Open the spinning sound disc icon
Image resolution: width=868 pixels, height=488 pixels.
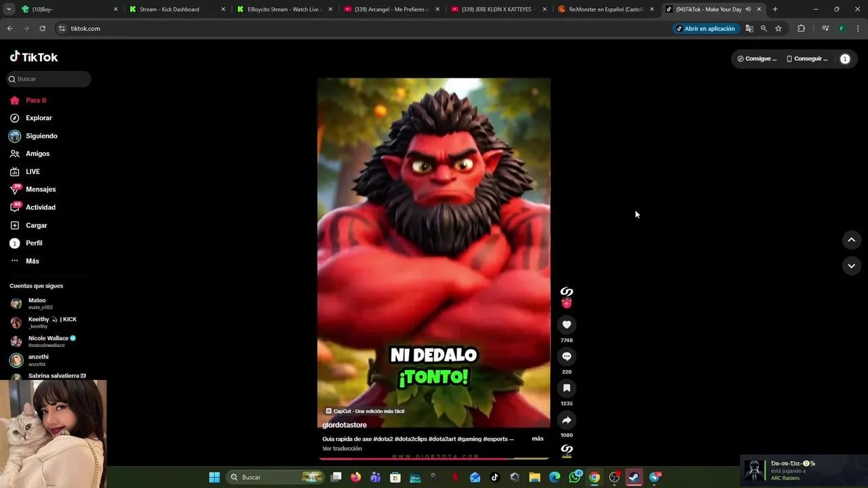click(566, 451)
